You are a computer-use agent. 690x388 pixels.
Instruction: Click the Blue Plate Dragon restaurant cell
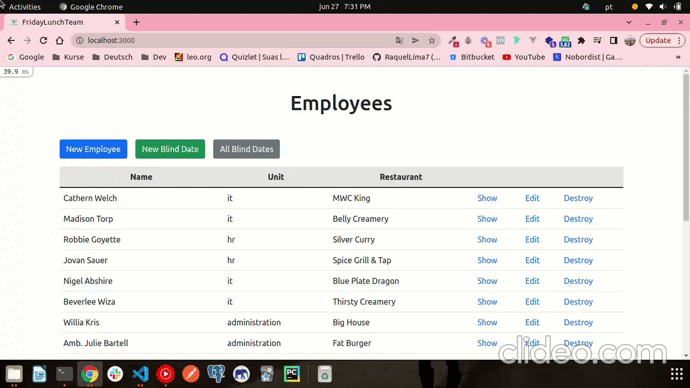coord(366,281)
